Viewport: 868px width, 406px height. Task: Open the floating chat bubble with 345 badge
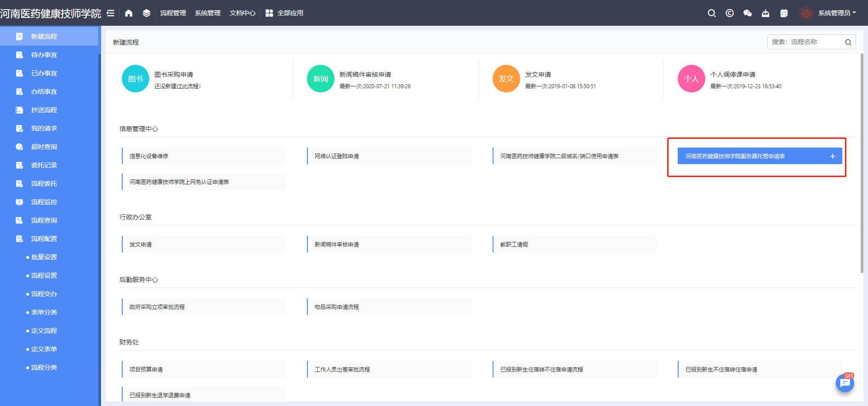(845, 383)
